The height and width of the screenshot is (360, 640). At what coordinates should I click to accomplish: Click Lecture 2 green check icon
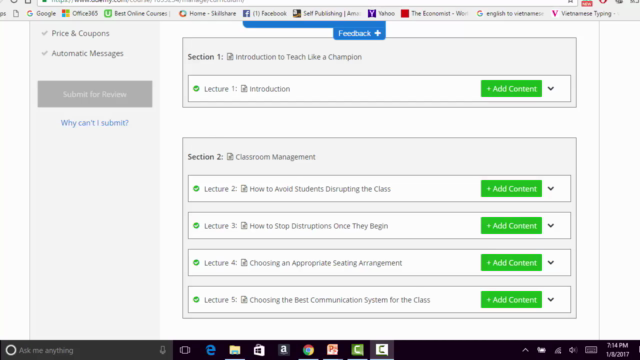pos(196,189)
